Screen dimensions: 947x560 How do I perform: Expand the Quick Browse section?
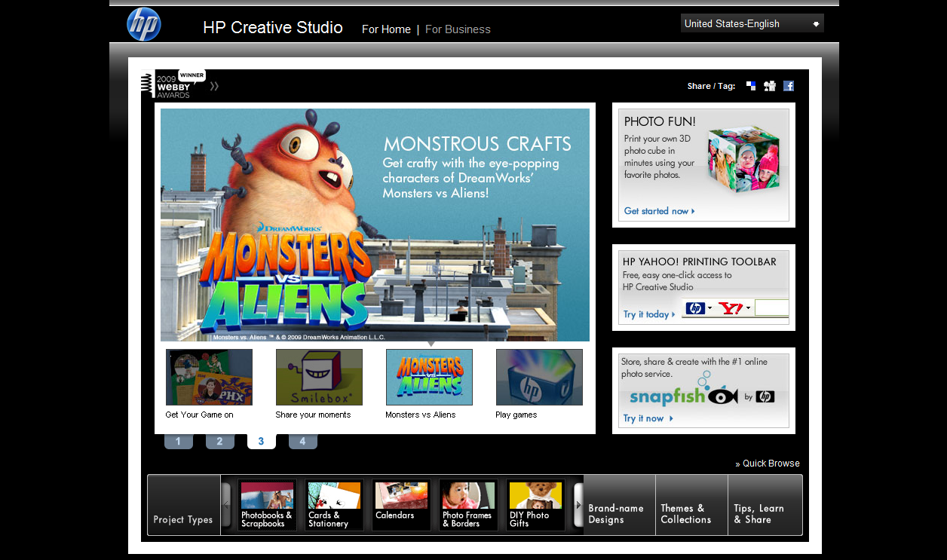pyautogui.click(x=771, y=464)
